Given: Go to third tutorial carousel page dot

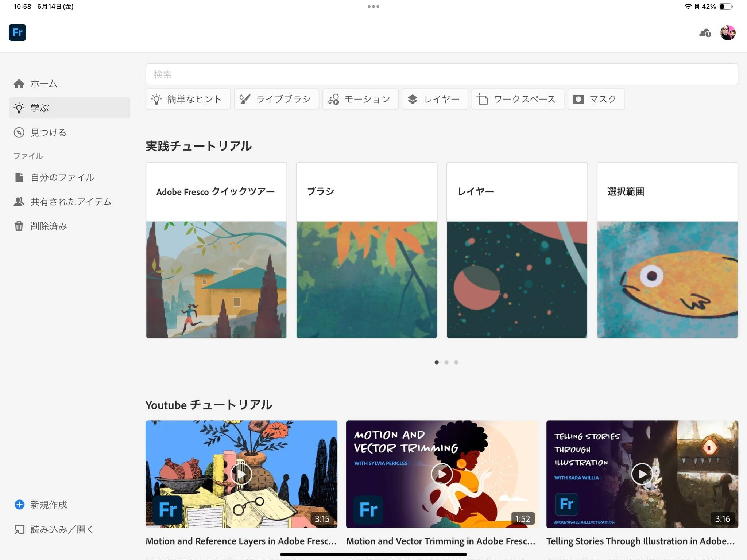Looking at the screenshot, I should 456,362.
